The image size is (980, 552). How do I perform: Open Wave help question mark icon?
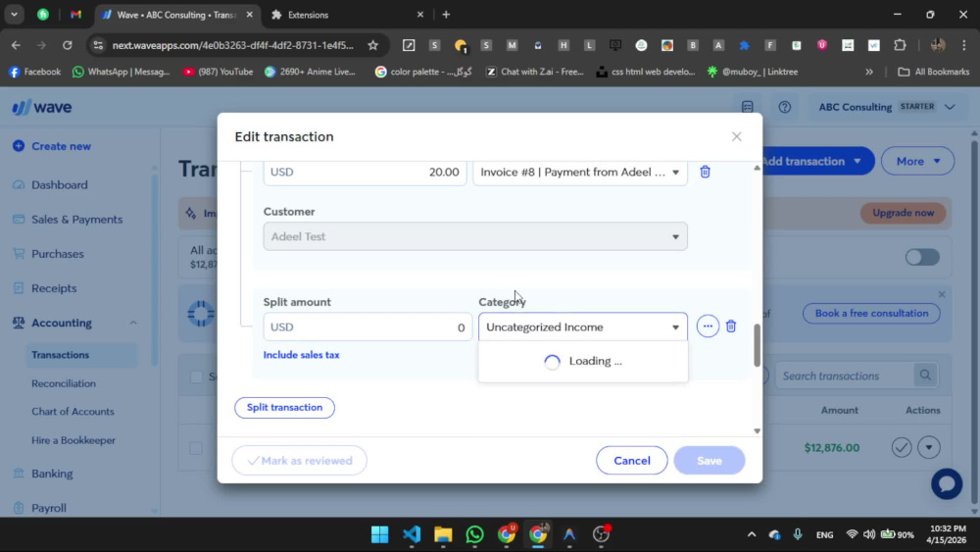click(784, 107)
